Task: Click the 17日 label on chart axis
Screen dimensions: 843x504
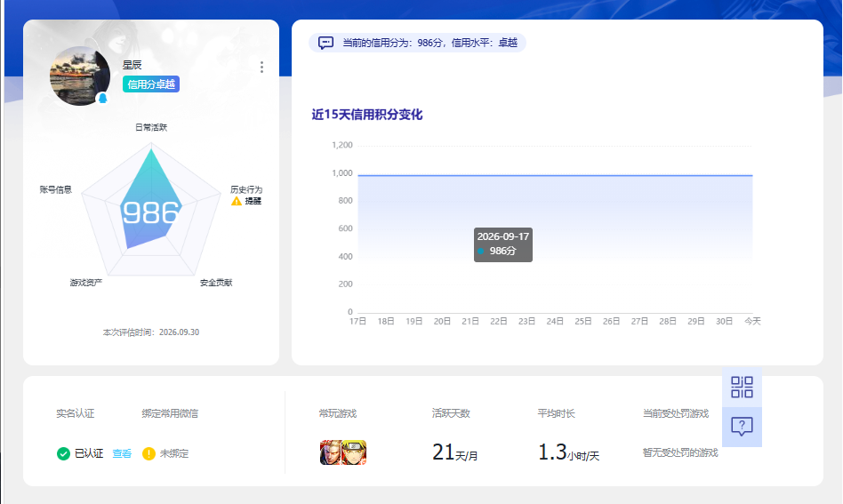Action: coord(357,321)
